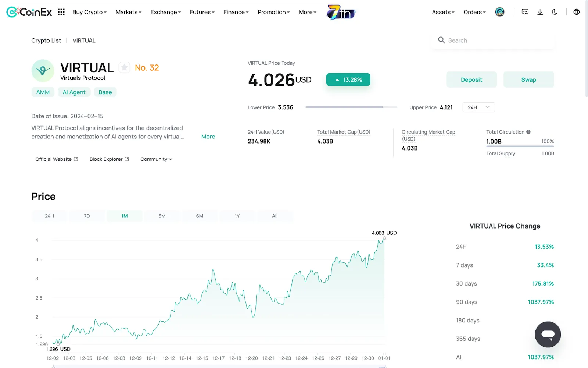Click the AMM tag
This screenshot has width=588, height=368.
[43, 92]
